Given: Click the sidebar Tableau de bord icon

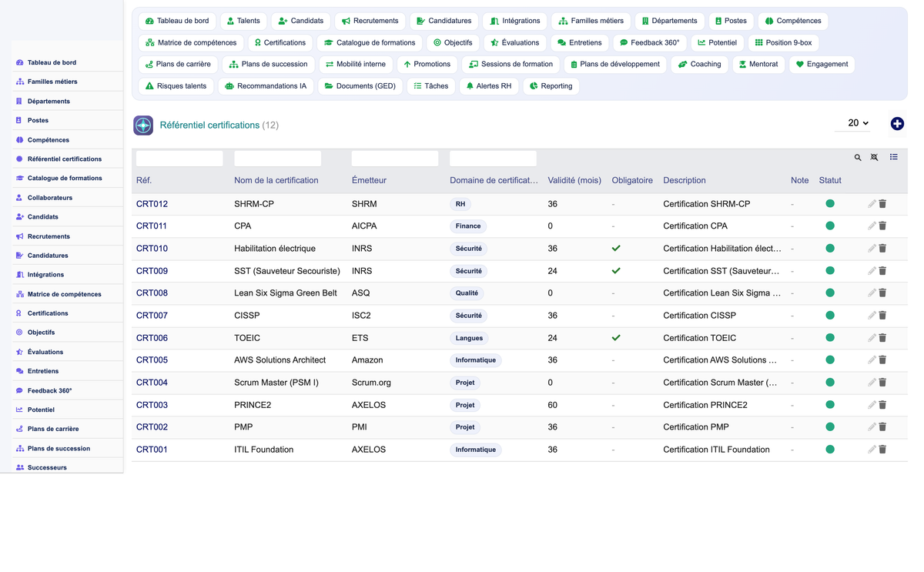Looking at the screenshot, I should coord(19,62).
